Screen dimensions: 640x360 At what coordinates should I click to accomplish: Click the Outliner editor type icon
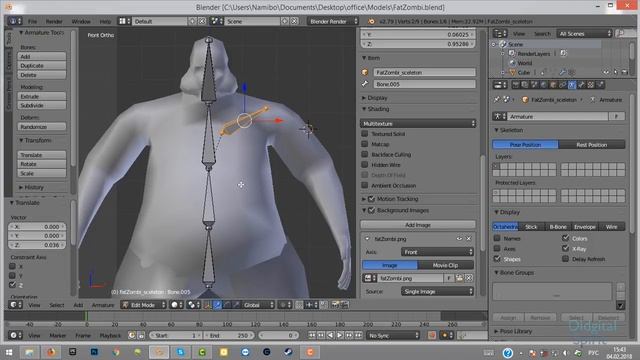tap(500, 33)
